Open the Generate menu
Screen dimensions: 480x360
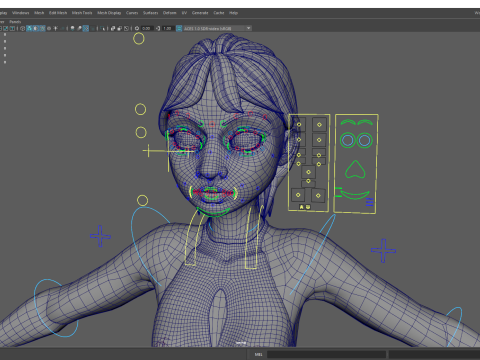pyautogui.click(x=200, y=13)
